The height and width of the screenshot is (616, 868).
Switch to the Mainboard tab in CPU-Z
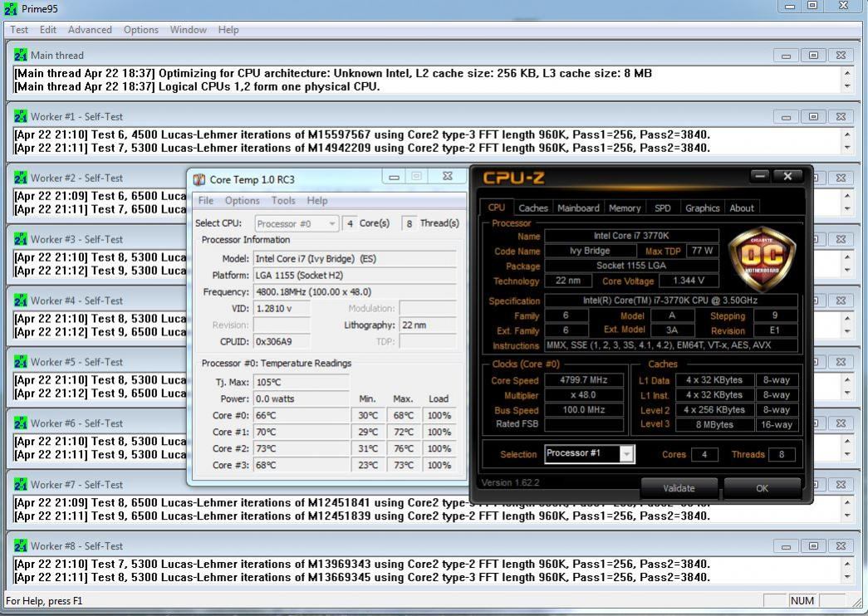(578, 208)
